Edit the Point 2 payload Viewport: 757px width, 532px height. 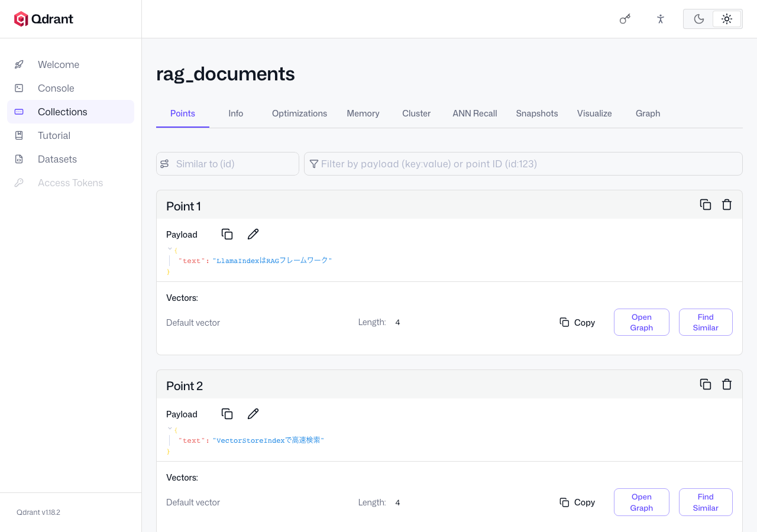pos(253,414)
